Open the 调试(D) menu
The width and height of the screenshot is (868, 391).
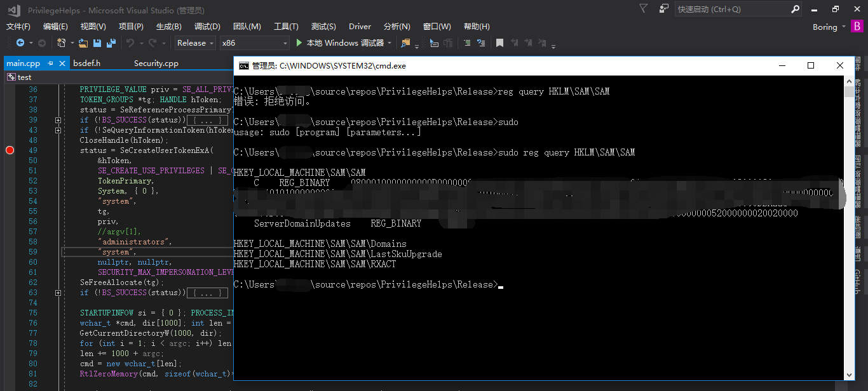pos(207,27)
